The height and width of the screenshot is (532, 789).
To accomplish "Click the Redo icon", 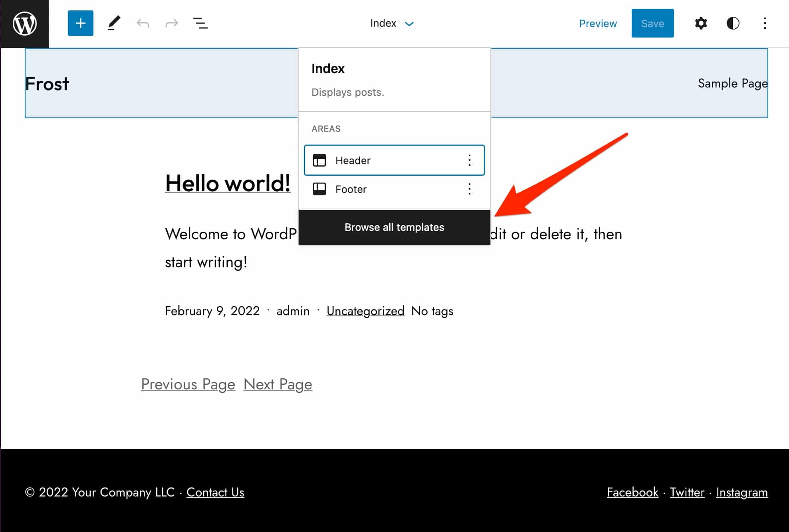I will [171, 23].
